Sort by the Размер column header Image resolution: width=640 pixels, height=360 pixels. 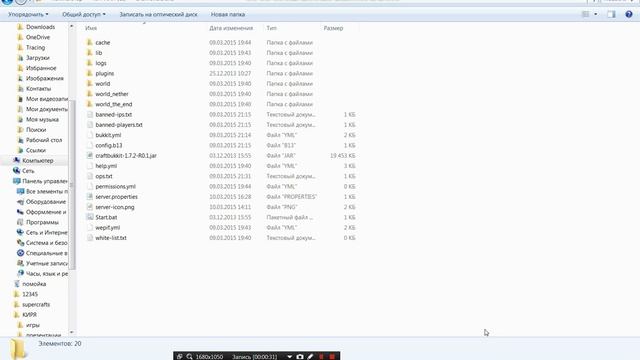[x=333, y=28]
